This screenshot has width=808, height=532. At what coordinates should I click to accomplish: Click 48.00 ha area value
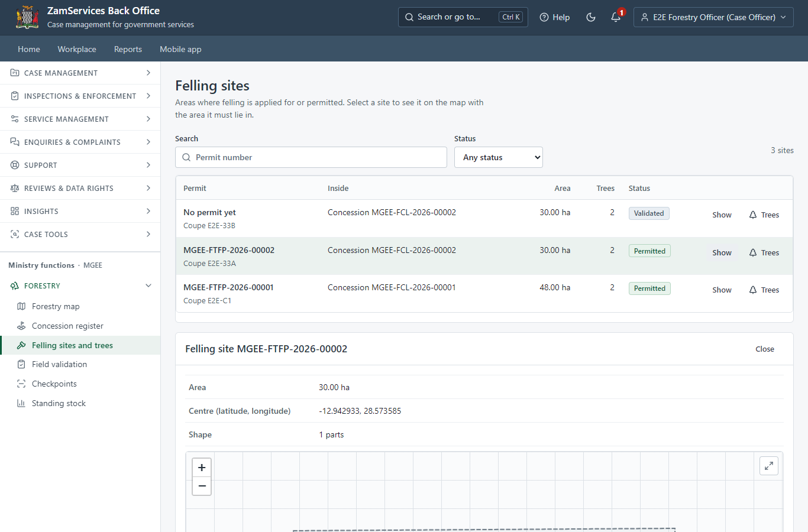tap(555, 287)
